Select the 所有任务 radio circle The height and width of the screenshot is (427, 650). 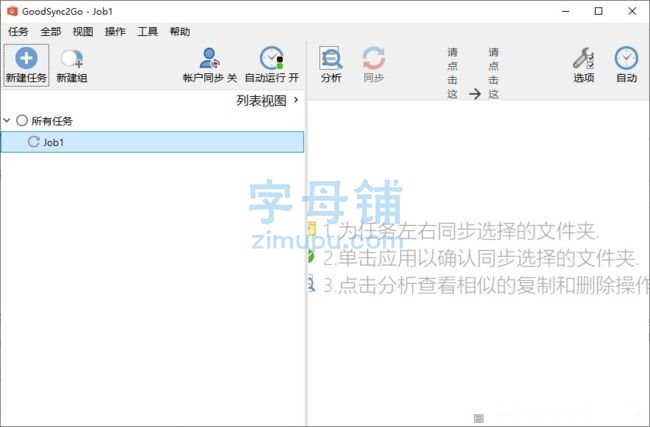click(x=22, y=121)
